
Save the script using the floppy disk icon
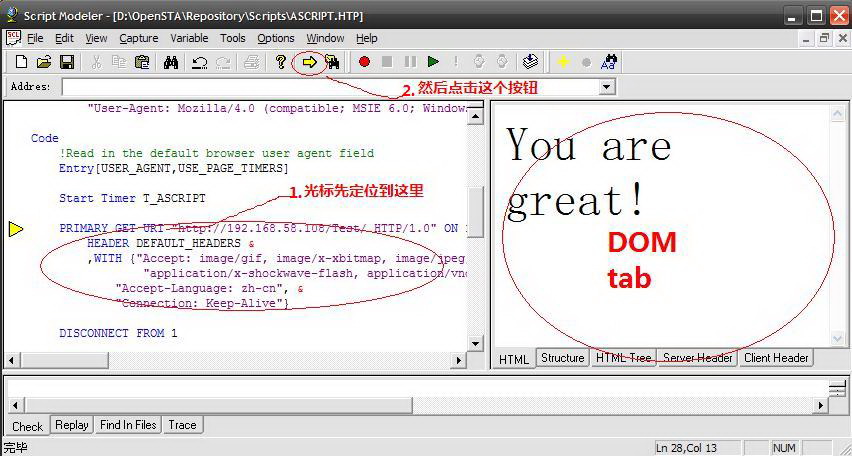coord(67,62)
